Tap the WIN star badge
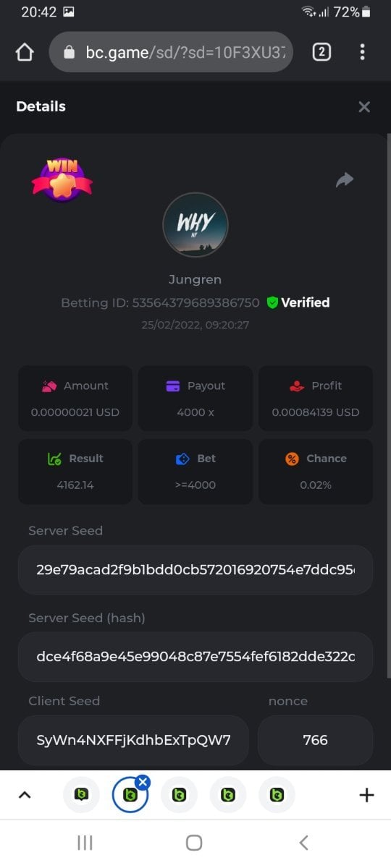This screenshot has height=868, width=391. coord(62,180)
